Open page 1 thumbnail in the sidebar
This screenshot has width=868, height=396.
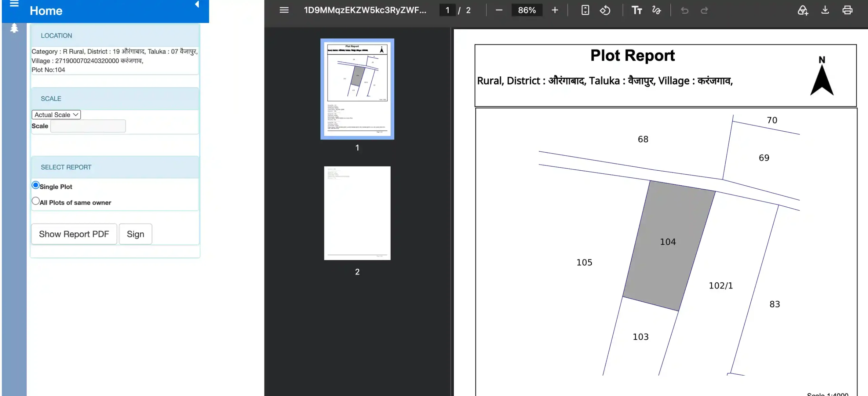coord(357,89)
